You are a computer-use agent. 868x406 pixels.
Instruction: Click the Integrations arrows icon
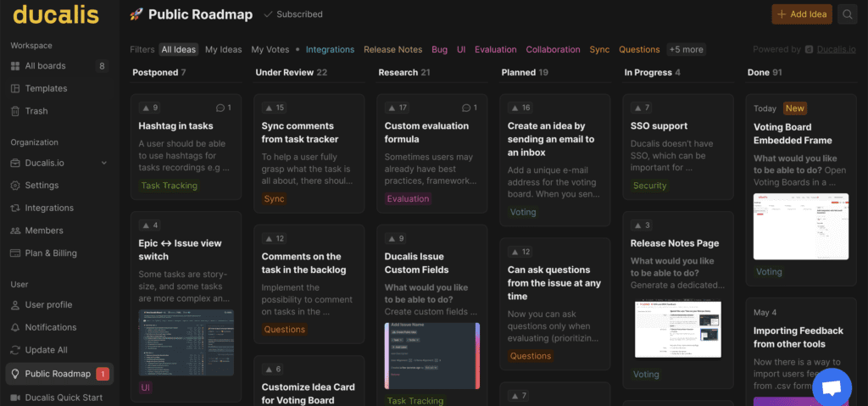pyautogui.click(x=15, y=208)
